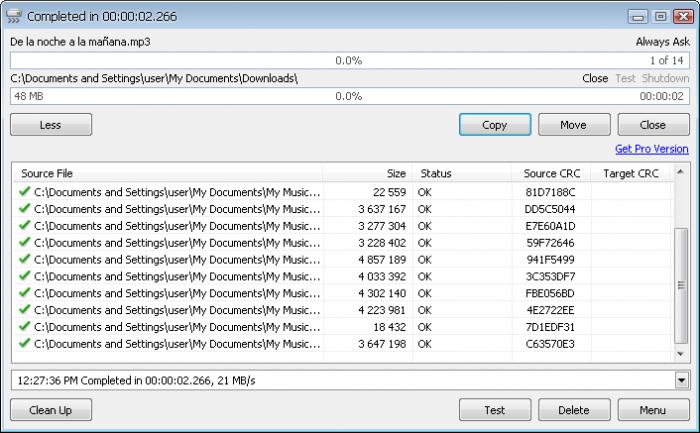The height and width of the screenshot is (433, 700).
Task: Choose Shutdown as after-completion action
Action: (666, 78)
